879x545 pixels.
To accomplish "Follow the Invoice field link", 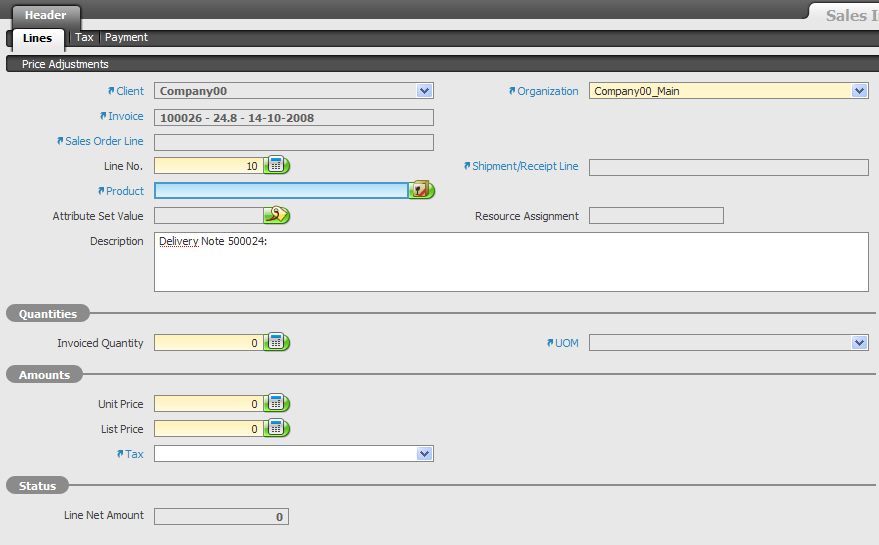I will coord(126,116).
